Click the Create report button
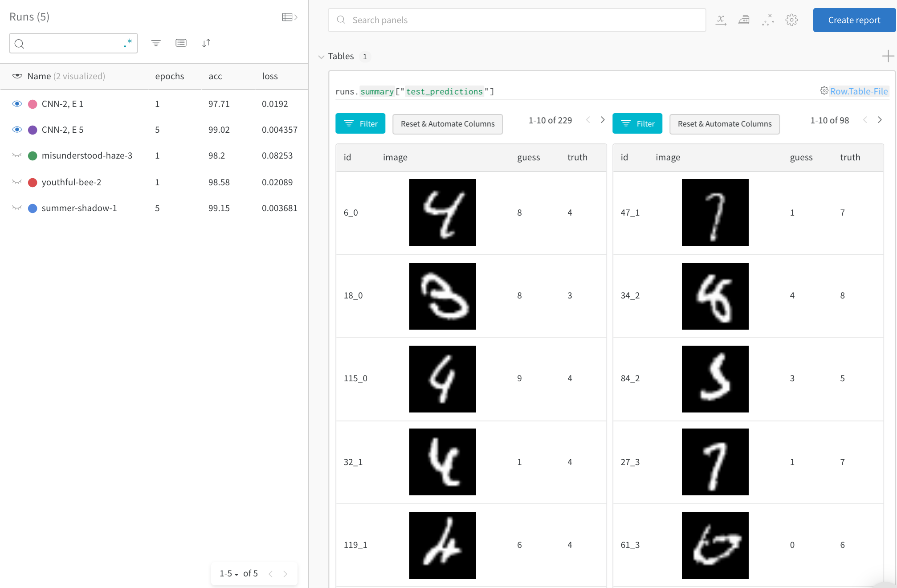 854,20
